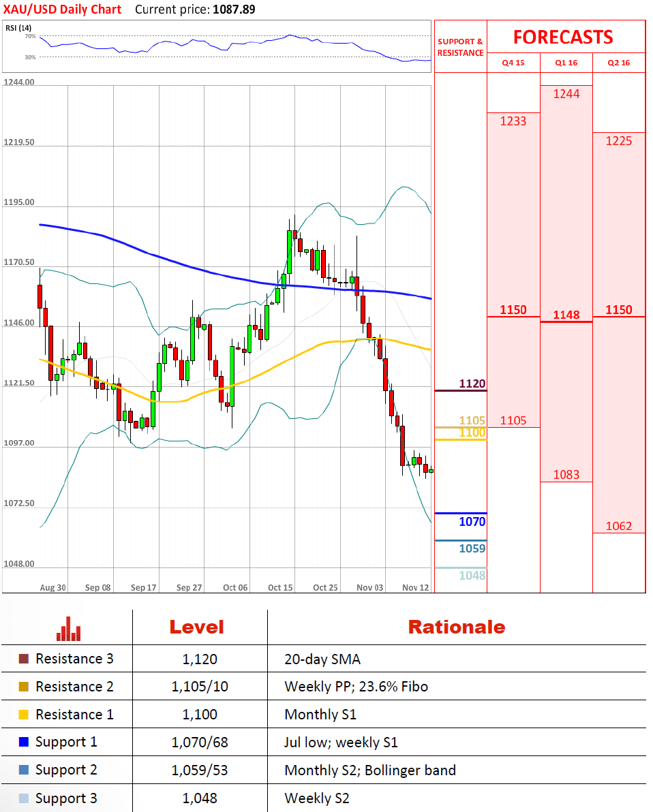Click the Support 2 steel-blue swatch
Viewport: 653px width, 812px height.
point(24,770)
